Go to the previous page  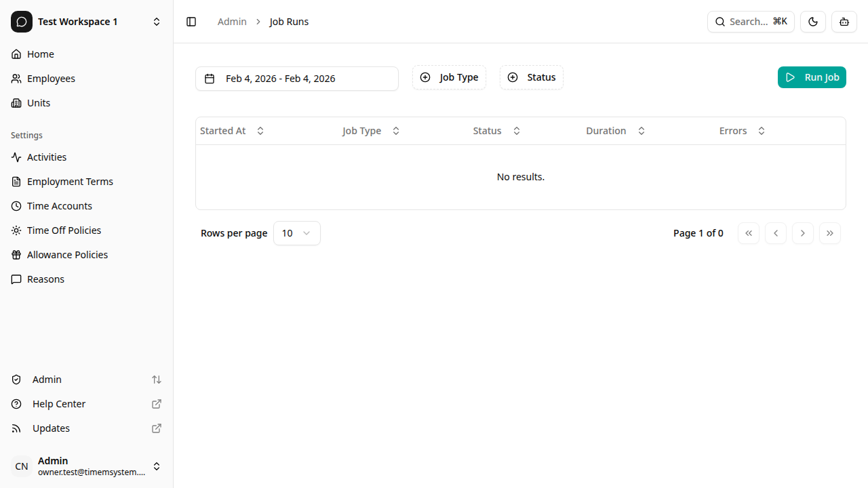(775, 233)
